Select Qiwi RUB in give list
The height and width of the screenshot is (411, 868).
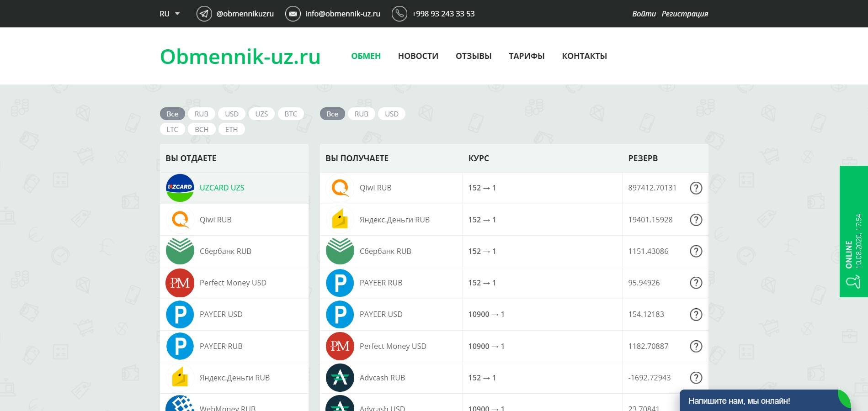click(234, 220)
